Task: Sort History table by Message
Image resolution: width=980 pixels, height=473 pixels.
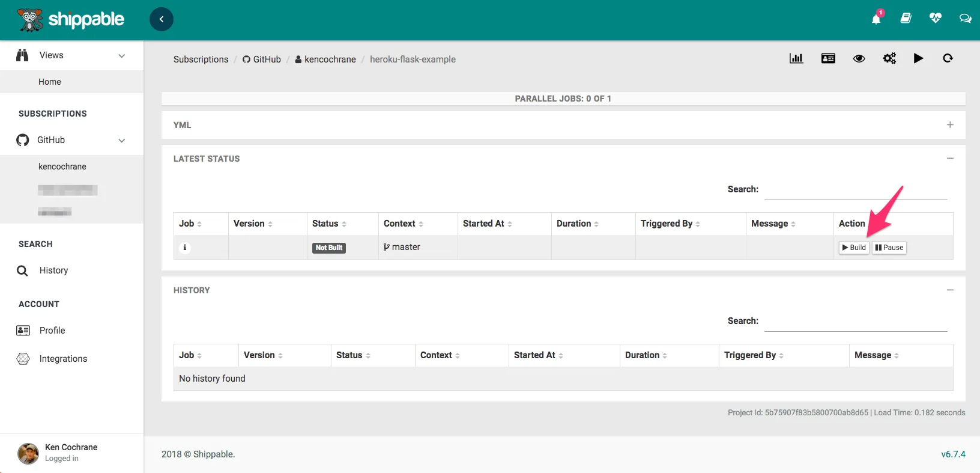Action: 901,355
